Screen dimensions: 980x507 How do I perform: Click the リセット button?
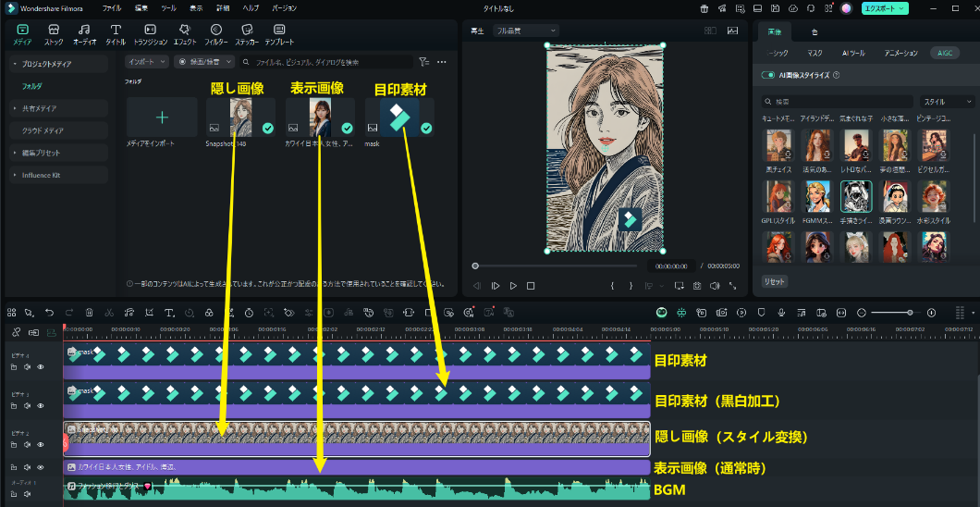tap(775, 281)
